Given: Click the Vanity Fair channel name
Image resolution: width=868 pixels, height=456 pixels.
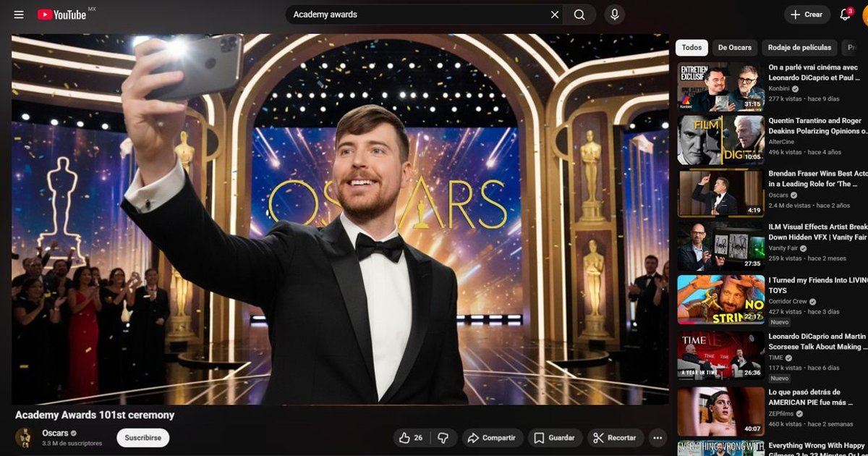Looking at the screenshot, I should 784,248.
